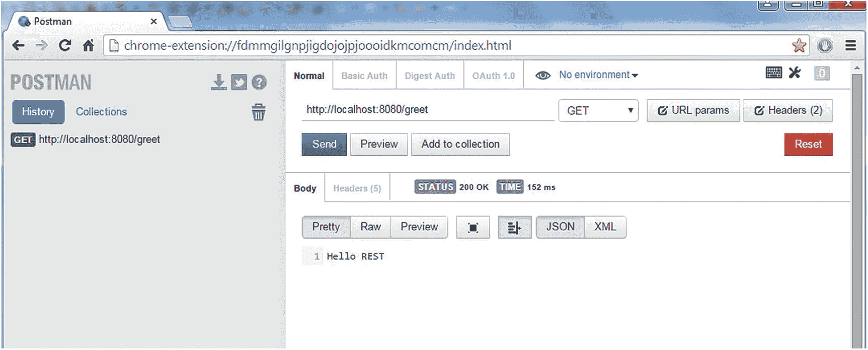Image resolution: width=868 pixels, height=350 pixels.
Task: Open response Headers (5) tab
Action: pos(357,188)
